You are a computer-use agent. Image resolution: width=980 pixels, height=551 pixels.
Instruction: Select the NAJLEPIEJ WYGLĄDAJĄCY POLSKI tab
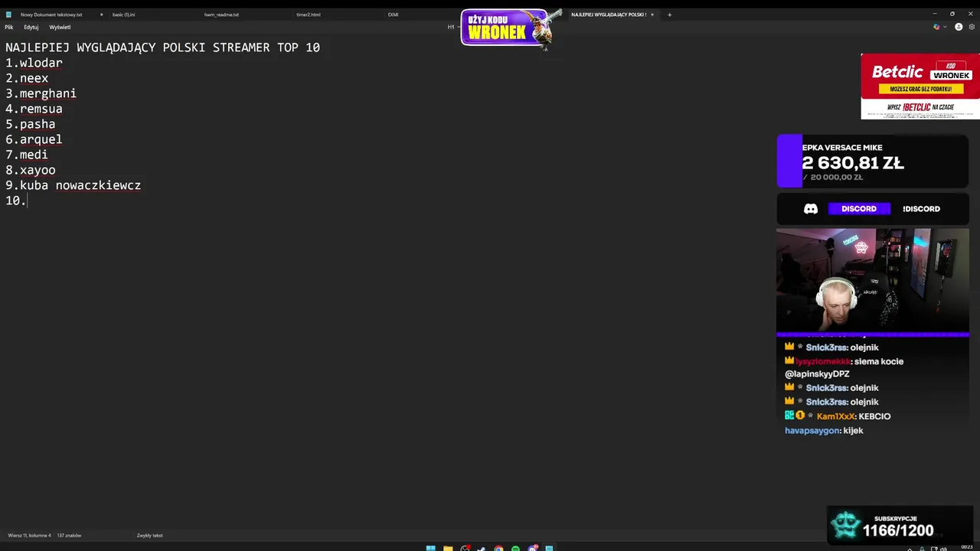pos(609,15)
